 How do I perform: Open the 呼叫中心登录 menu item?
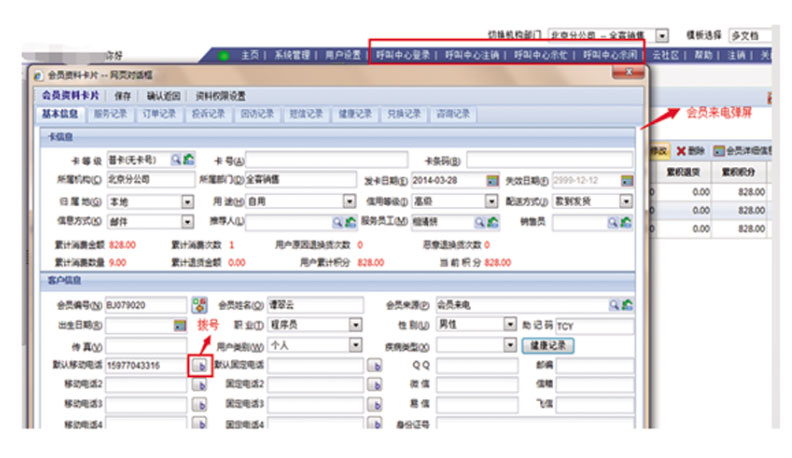tap(402, 55)
